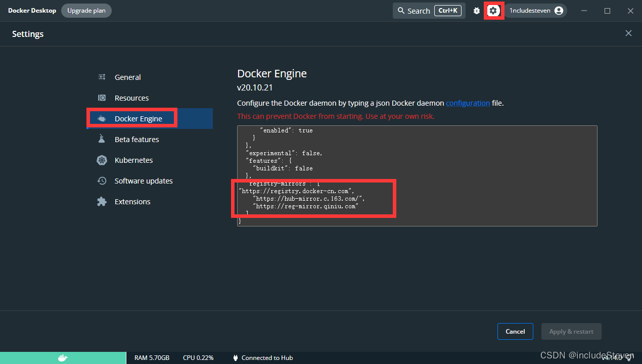642x364 pixels.
Task: Open the Search bar with Ctrl+K
Action: pyautogui.click(x=429, y=11)
